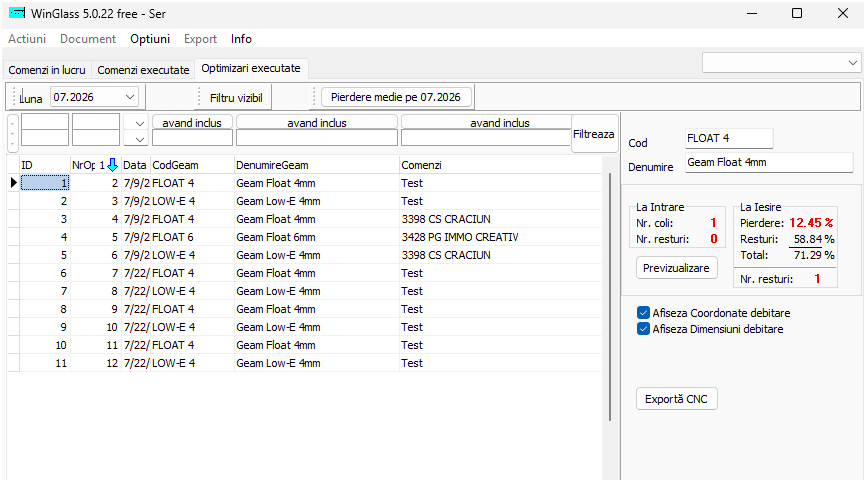Open the Document menu
The width and height of the screenshot is (866, 482).
coord(88,39)
